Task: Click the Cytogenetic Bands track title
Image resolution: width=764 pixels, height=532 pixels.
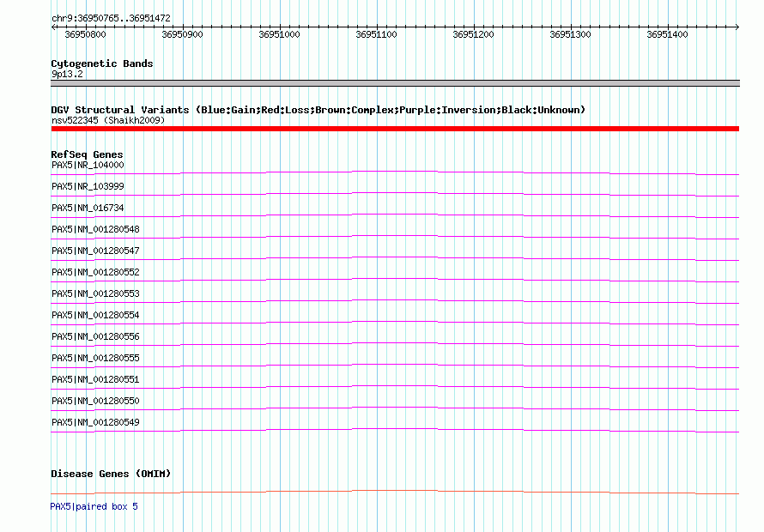Action: pos(102,63)
